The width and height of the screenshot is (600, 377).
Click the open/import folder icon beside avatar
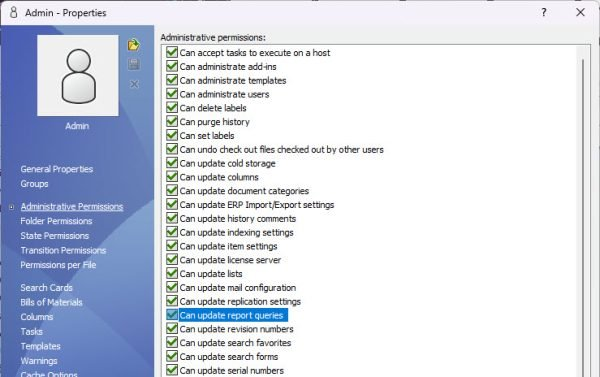(134, 45)
